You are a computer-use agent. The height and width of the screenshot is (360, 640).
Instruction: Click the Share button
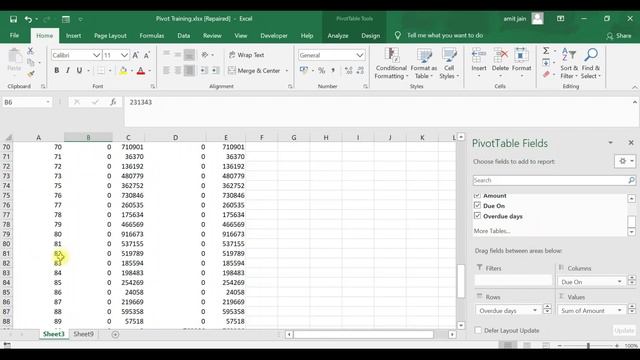[x=619, y=36]
